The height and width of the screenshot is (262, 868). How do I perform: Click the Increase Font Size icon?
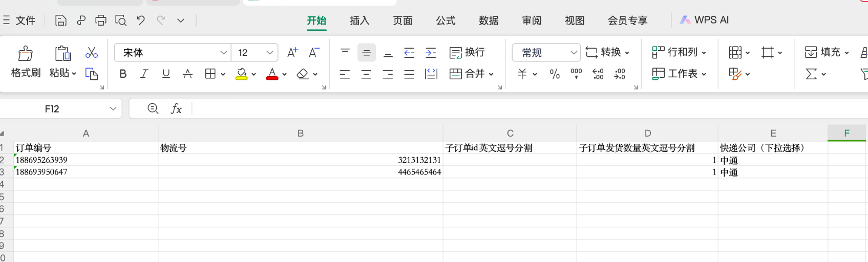tap(292, 53)
